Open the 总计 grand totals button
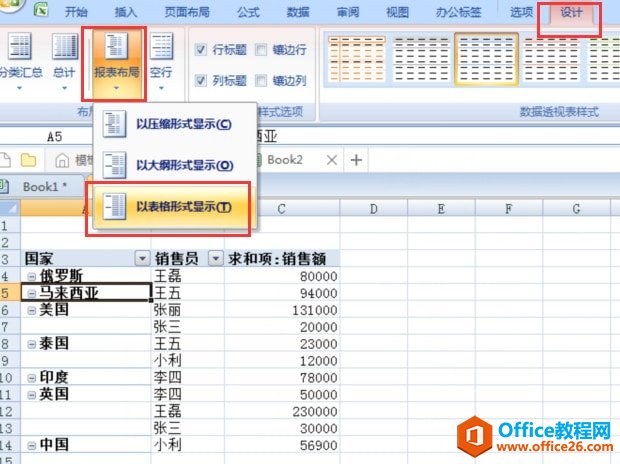Image resolution: width=620 pixels, height=464 pixels. click(x=64, y=61)
